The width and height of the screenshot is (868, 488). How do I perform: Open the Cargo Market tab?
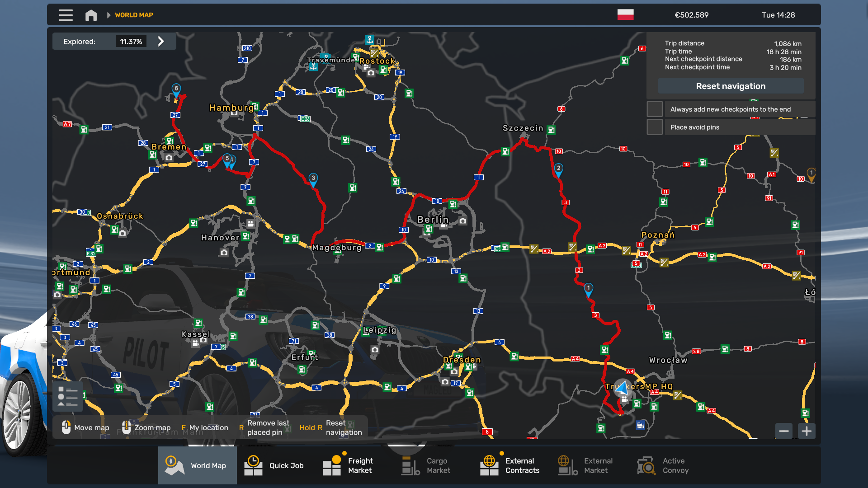433,465
